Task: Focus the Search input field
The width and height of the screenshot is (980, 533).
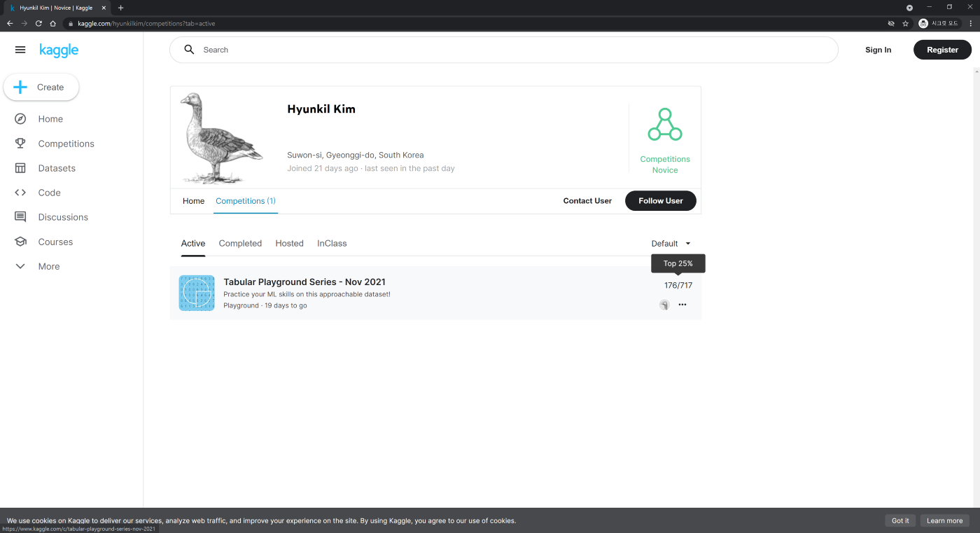Action: point(504,50)
